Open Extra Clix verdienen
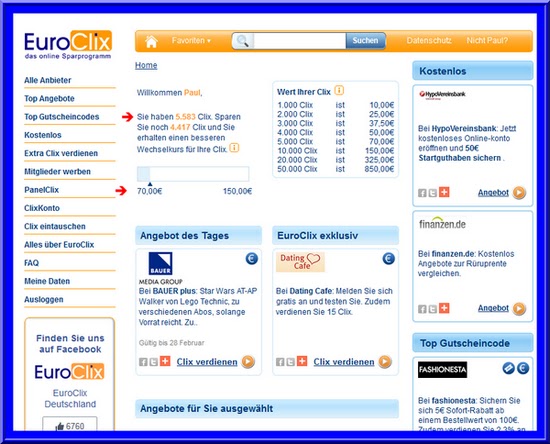This screenshot has width=550, height=444. click(61, 153)
